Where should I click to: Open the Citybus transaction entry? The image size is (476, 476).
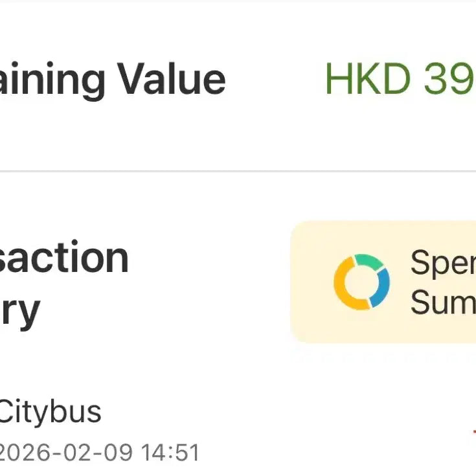click(x=194, y=431)
